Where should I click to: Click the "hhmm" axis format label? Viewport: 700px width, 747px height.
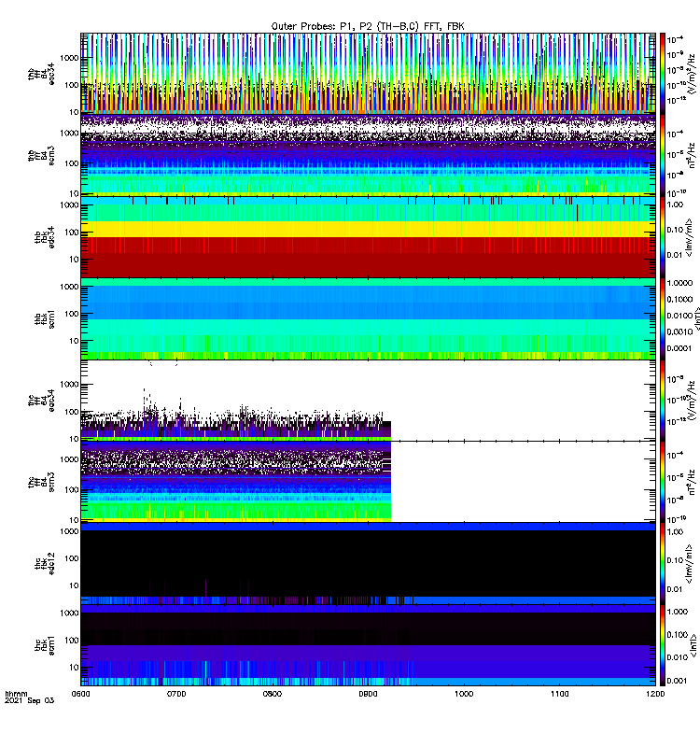(x=16, y=694)
